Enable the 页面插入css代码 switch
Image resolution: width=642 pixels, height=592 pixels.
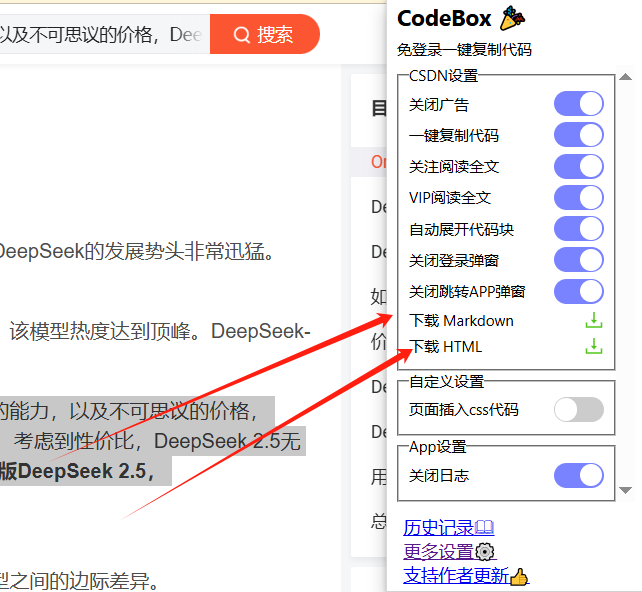(579, 409)
